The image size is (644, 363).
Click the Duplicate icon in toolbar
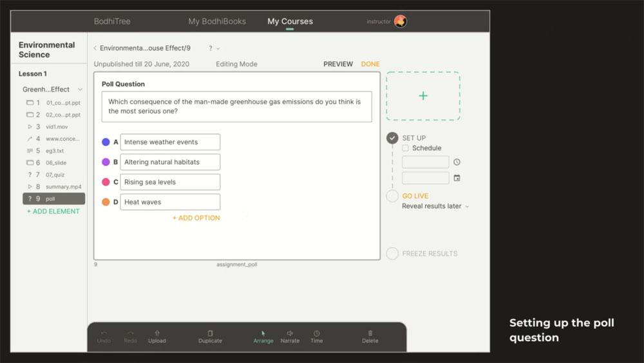coord(210,333)
